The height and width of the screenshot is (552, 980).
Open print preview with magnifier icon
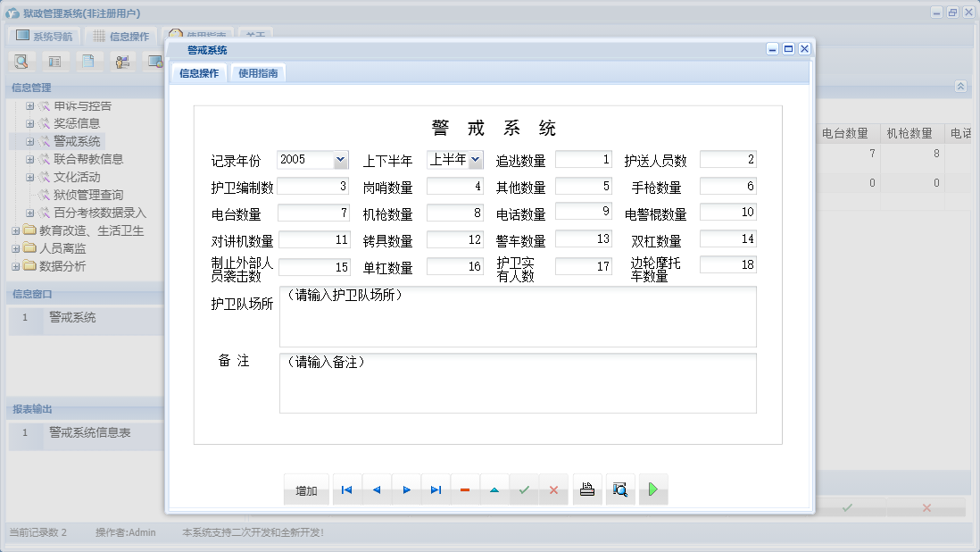pos(619,489)
